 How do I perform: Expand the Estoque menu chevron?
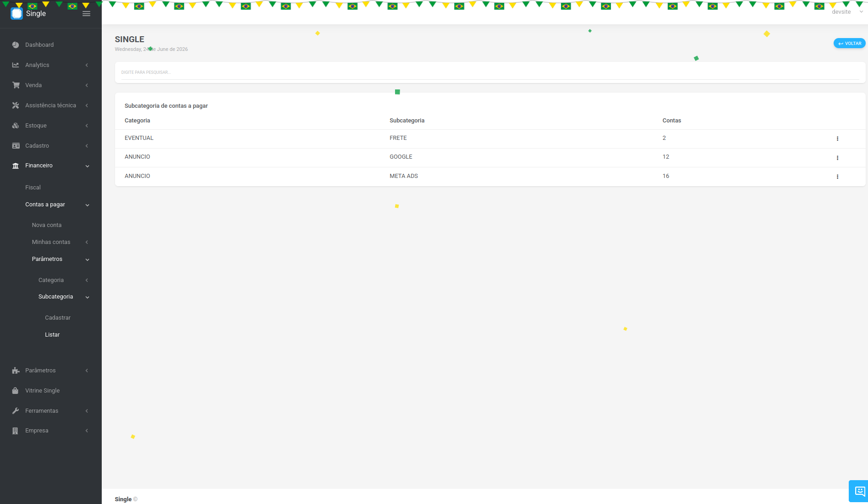click(x=87, y=126)
